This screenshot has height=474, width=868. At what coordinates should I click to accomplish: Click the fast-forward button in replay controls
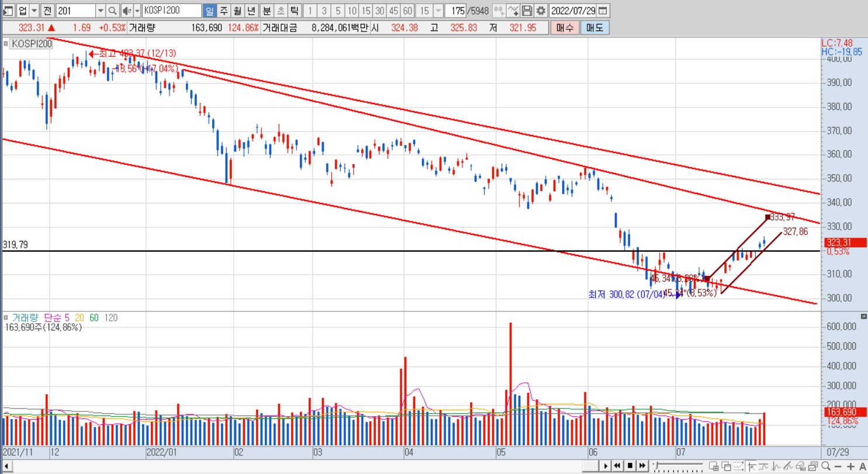[642, 466]
